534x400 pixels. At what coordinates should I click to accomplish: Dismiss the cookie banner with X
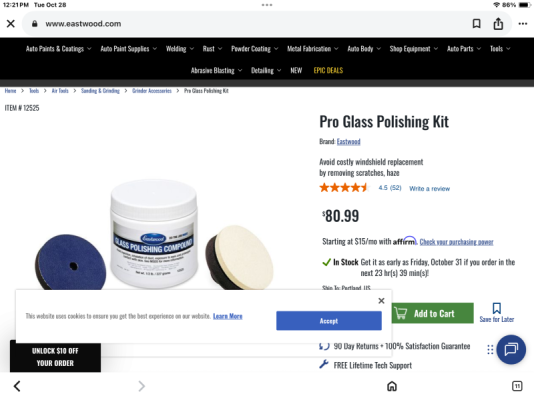coord(381,301)
